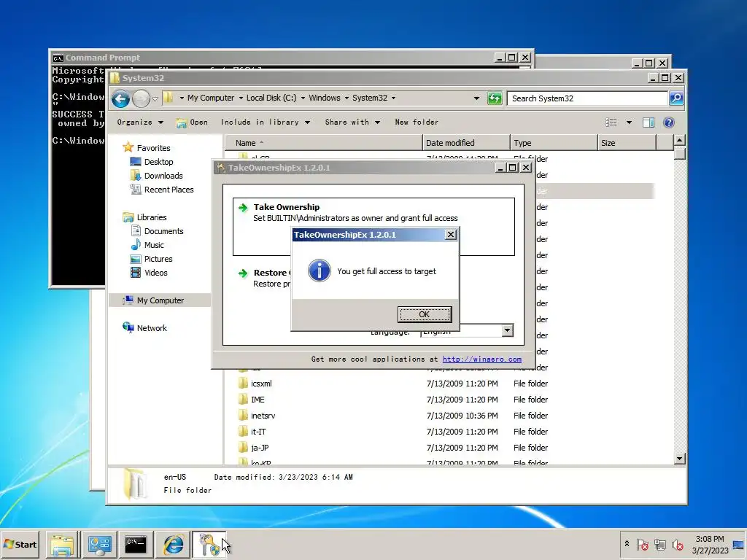
Task: Click the Search System32 field
Action: [587, 98]
